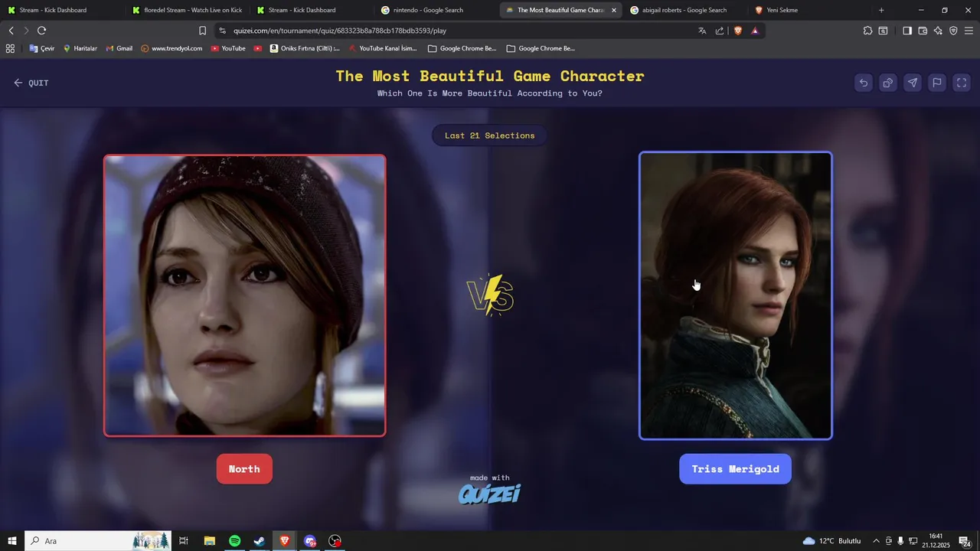980x551 pixels.
Task: Open OBS Studio from taskbar
Action: 335,541
